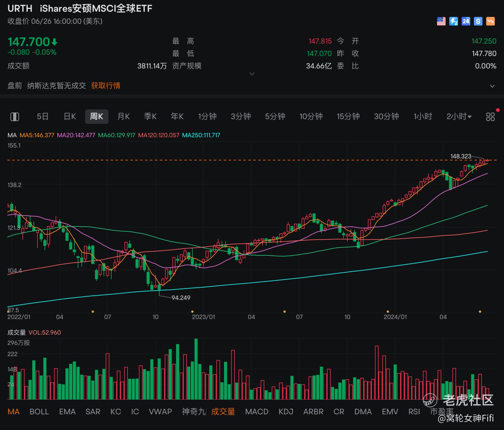Select the CR indicator
The image size is (504, 430).
339,412
